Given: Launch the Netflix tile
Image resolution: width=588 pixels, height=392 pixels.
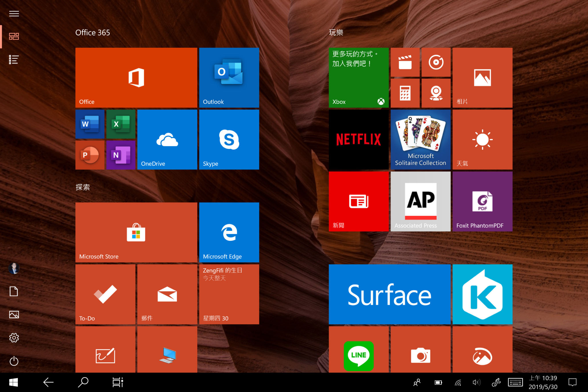Looking at the screenshot, I should (359, 140).
